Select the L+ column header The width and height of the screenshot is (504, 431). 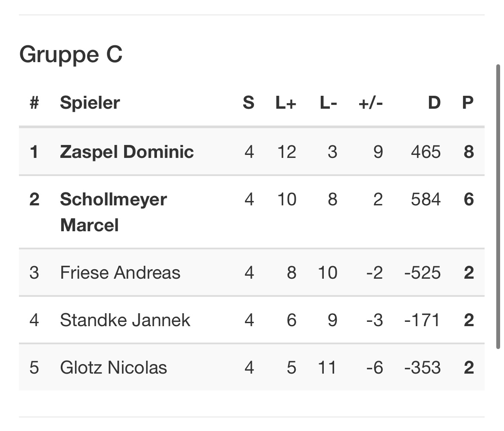coord(286,103)
